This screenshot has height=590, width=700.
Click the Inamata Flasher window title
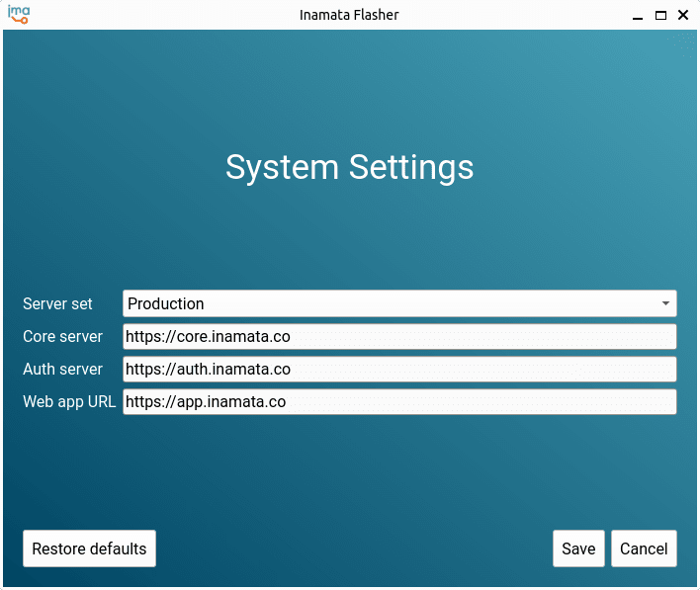point(349,15)
